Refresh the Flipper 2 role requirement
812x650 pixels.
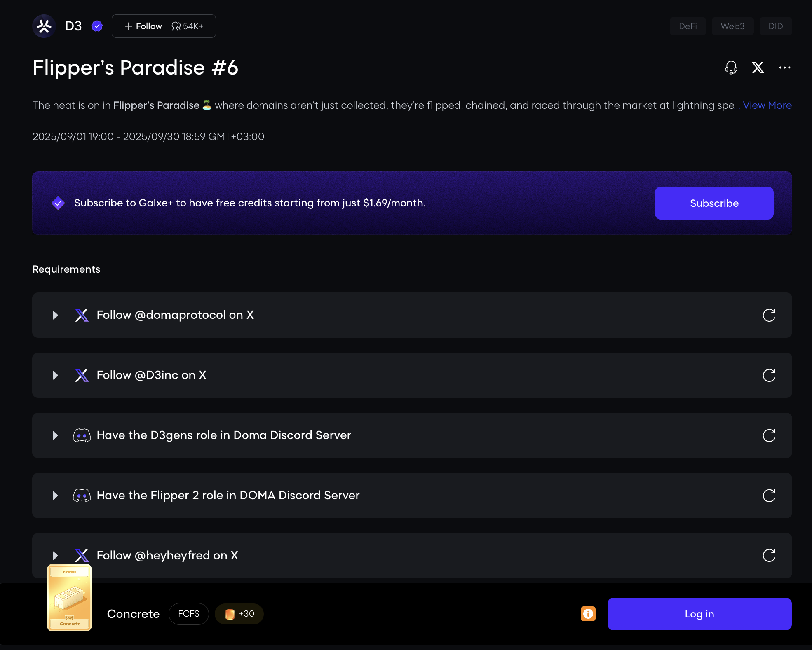[x=769, y=496]
